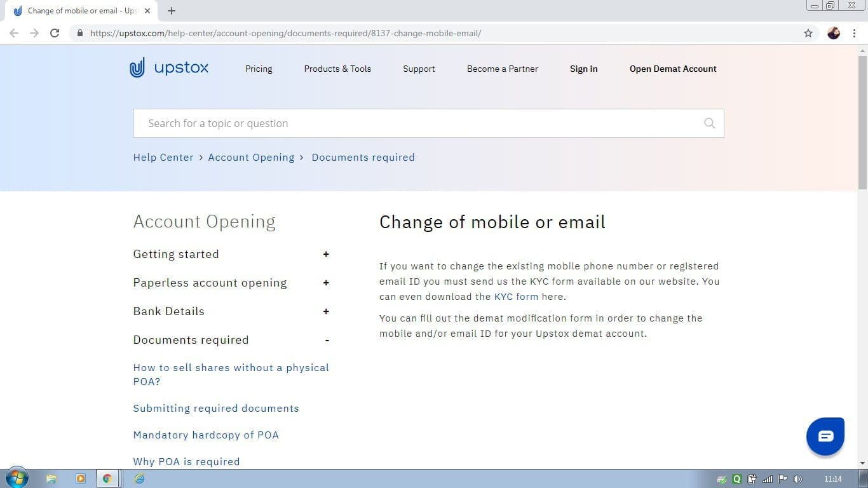Open a new browser tab
868x488 pixels.
tap(172, 11)
